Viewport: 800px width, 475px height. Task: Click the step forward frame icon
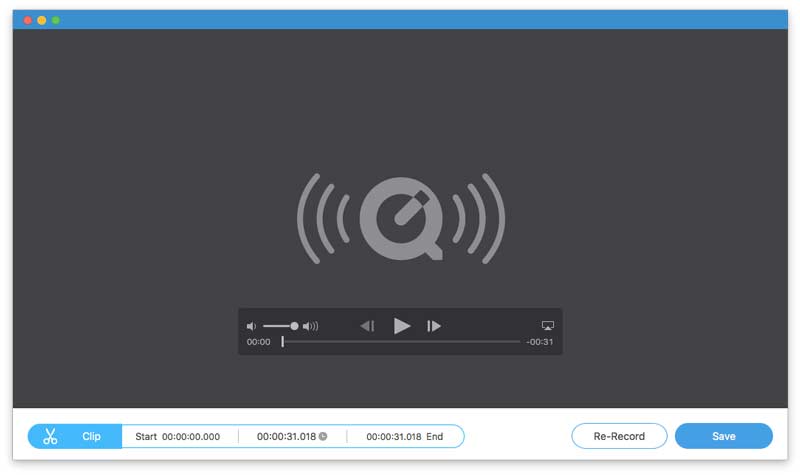pos(434,326)
